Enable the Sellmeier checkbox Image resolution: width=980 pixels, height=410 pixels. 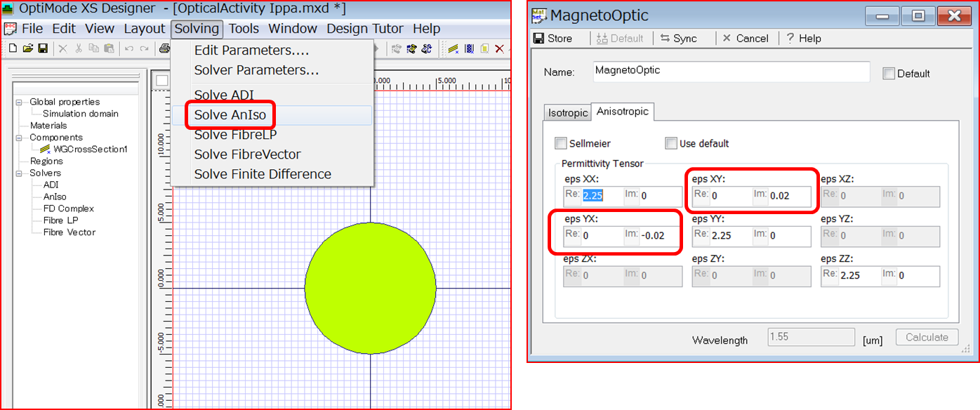561,143
